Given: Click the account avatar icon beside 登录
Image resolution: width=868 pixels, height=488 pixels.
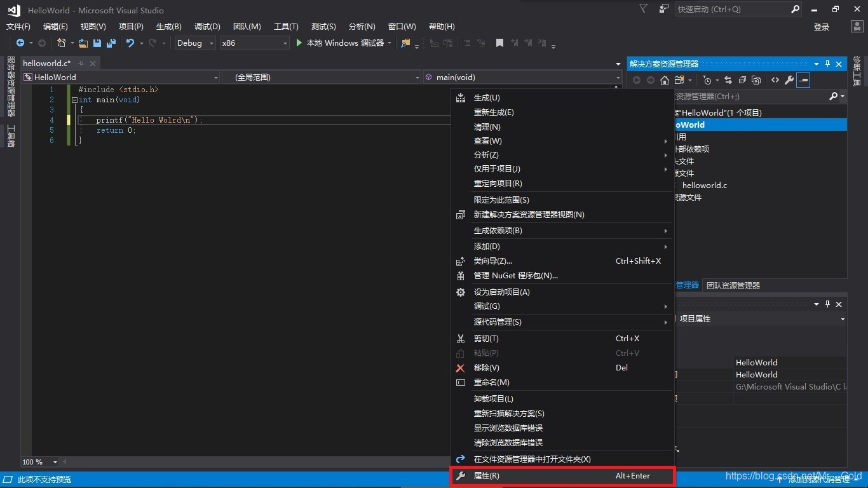Looking at the screenshot, I should [856, 27].
